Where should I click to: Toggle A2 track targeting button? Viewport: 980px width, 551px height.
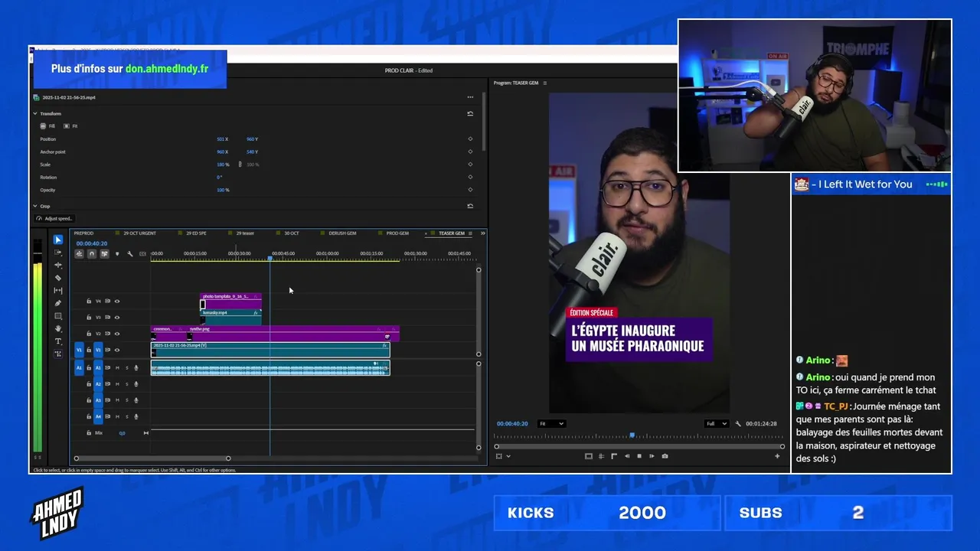(x=98, y=384)
